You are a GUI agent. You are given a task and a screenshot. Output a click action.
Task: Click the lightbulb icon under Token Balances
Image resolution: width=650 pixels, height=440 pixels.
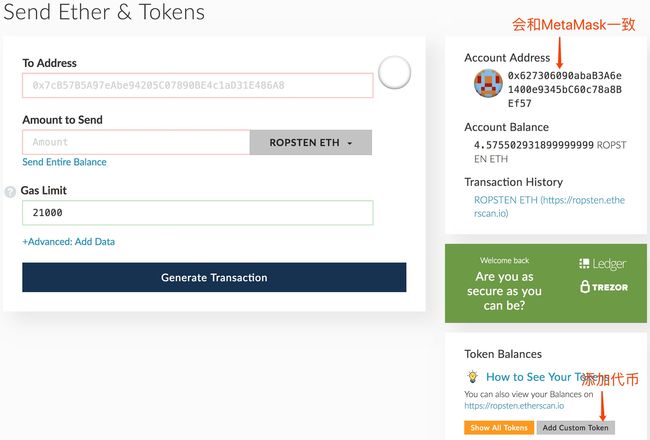coord(472,377)
